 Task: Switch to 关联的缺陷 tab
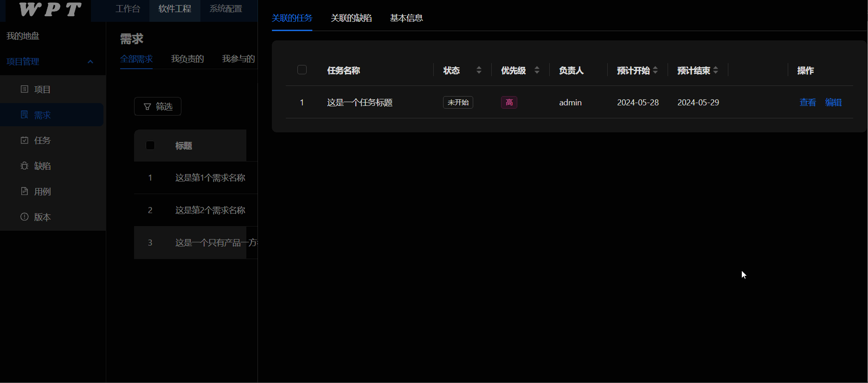[x=351, y=18]
